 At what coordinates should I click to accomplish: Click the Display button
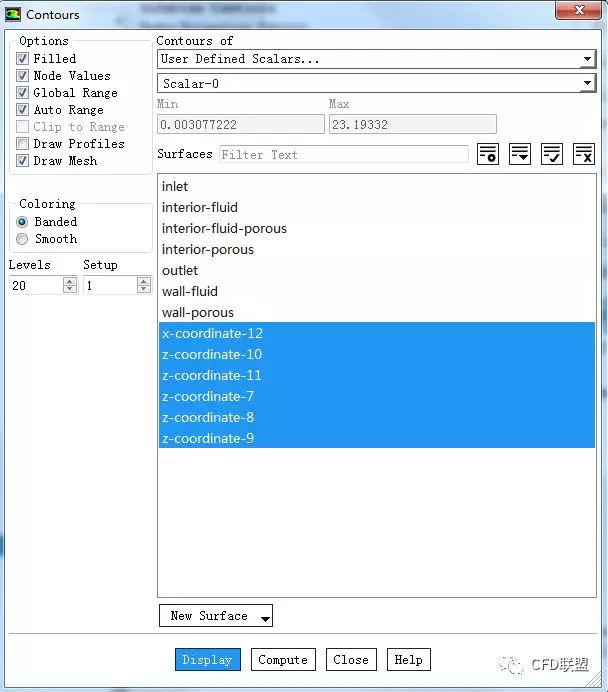click(208, 659)
